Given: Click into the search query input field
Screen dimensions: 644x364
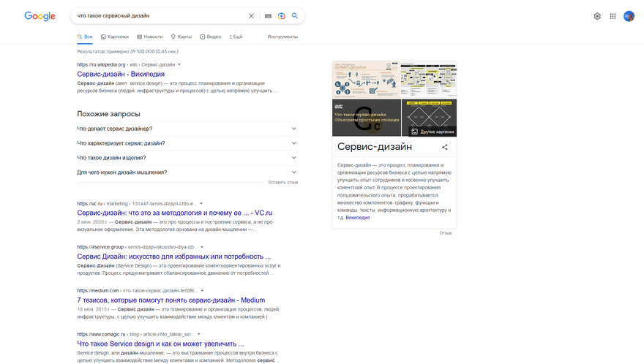Looking at the screenshot, I should coord(160,16).
